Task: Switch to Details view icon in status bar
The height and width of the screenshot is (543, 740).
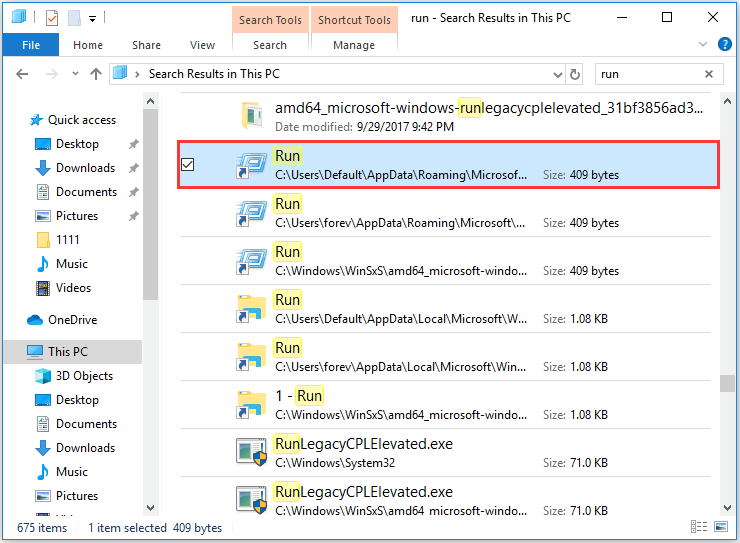Action: point(699,527)
